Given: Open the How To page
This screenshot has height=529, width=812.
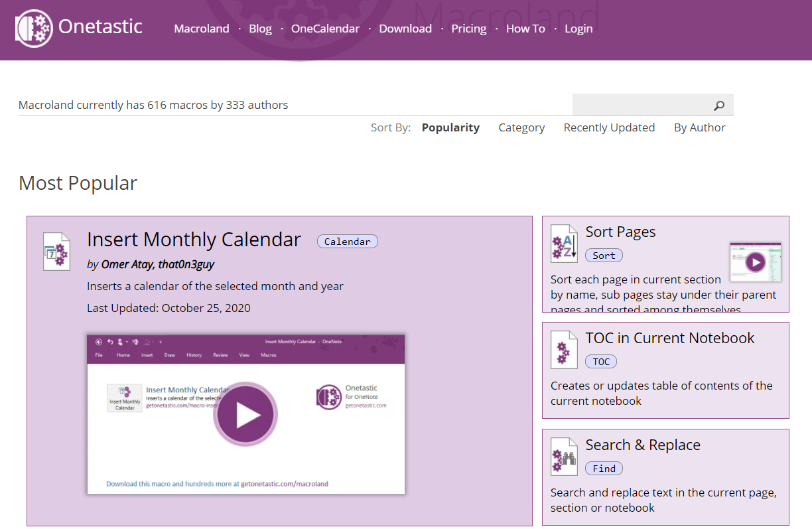Looking at the screenshot, I should pos(525,29).
